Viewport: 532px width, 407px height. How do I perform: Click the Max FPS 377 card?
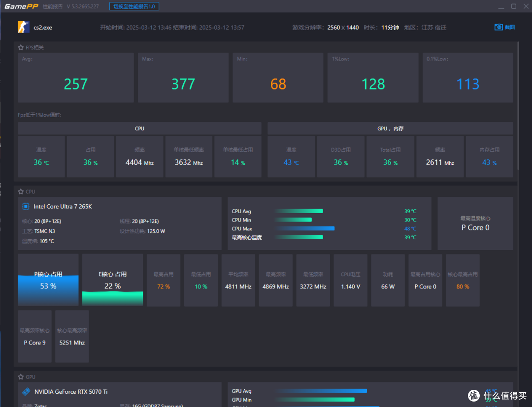point(183,78)
